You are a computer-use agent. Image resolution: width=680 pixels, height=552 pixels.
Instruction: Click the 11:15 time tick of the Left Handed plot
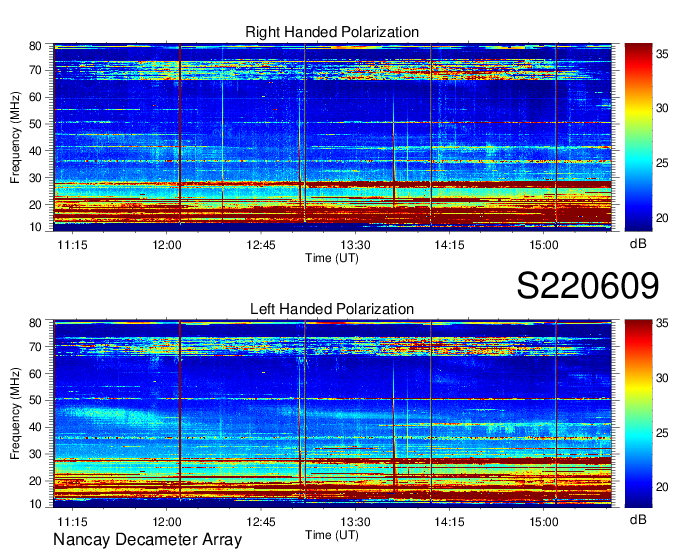[x=72, y=522]
